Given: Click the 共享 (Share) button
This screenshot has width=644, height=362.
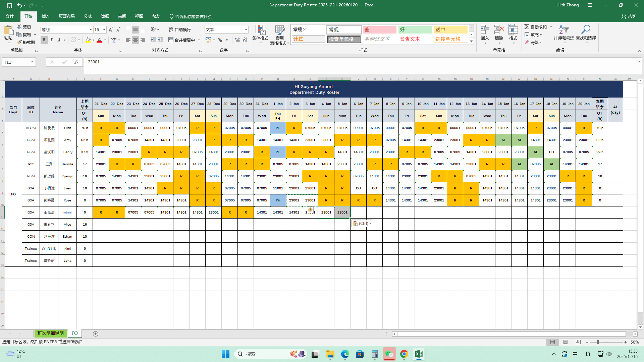Looking at the screenshot, I should [x=629, y=16].
